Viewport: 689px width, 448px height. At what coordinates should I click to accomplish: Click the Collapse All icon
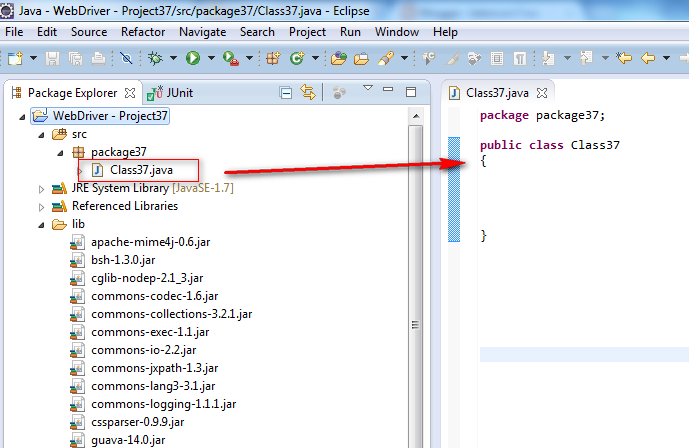point(286,93)
